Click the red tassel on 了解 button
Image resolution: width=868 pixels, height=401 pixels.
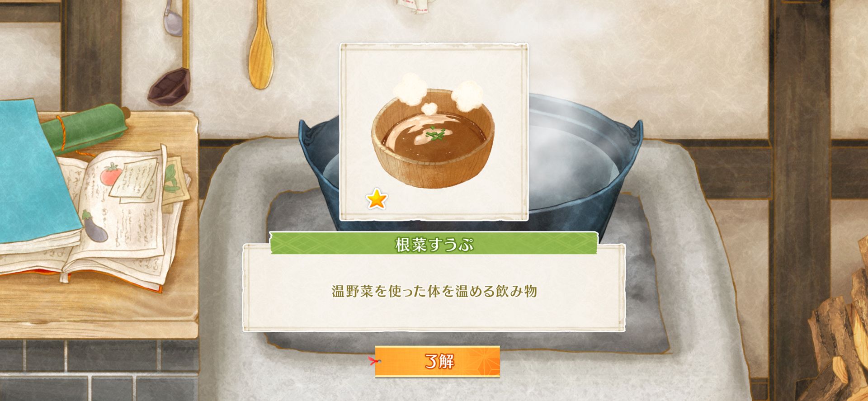coord(374,361)
